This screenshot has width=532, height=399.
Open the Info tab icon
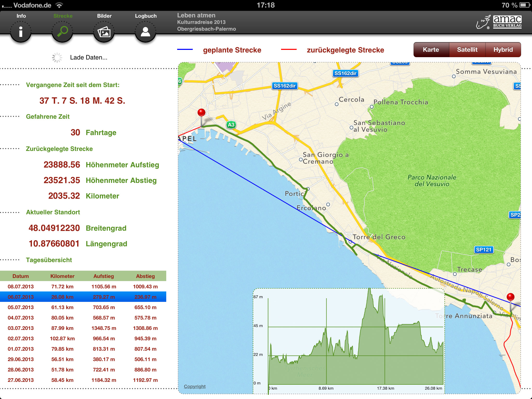[21, 32]
